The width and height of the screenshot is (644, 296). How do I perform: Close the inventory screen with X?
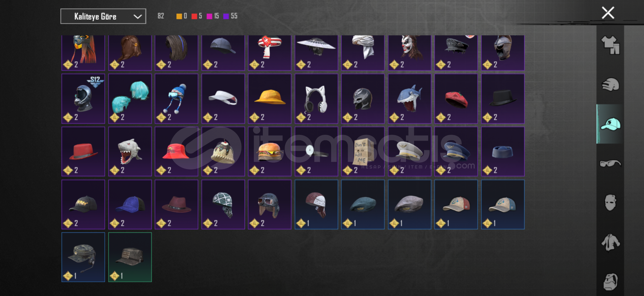(x=608, y=13)
